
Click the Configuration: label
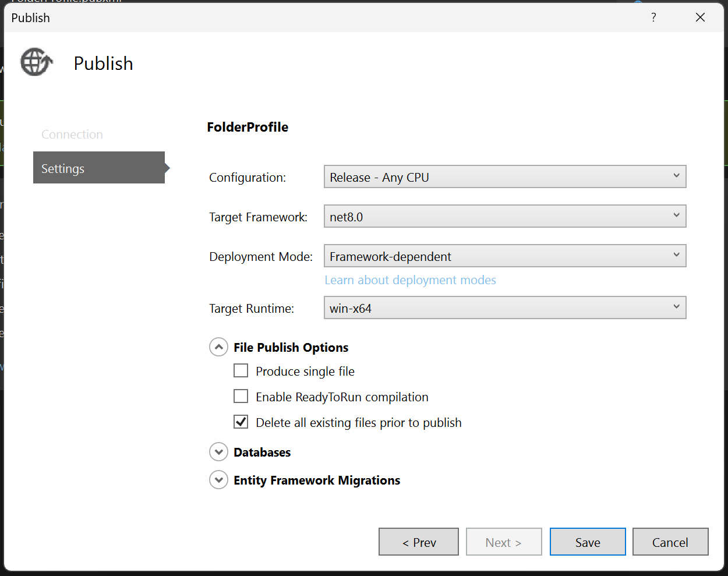(248, 177)
